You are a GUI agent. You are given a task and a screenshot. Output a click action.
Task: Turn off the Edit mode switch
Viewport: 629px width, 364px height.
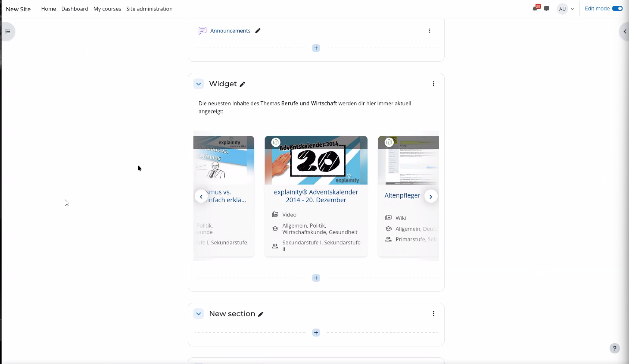tap(617, 9)
